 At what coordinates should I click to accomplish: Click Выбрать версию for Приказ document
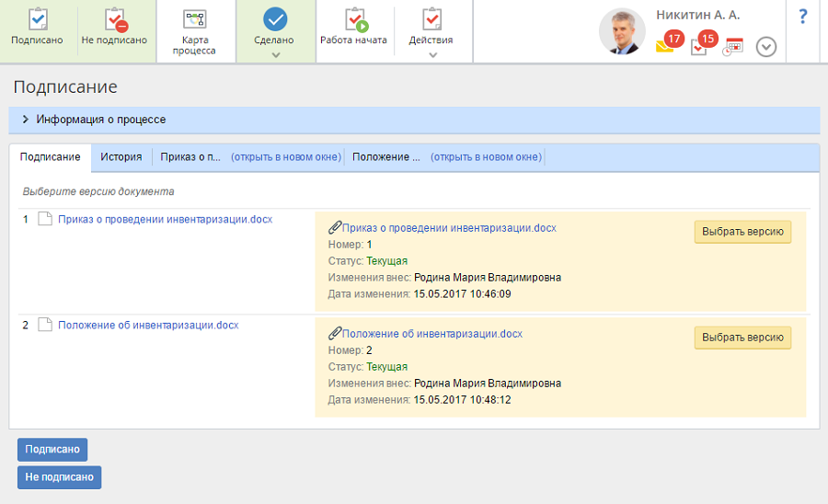click(x=742, y=232)
